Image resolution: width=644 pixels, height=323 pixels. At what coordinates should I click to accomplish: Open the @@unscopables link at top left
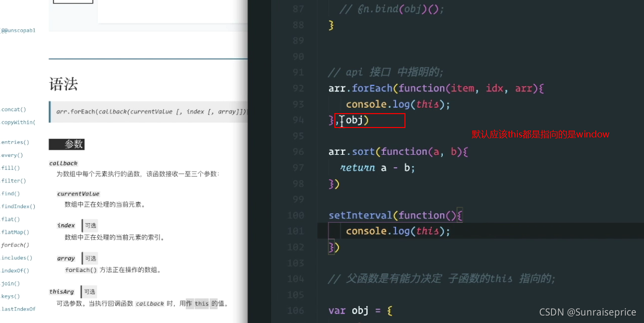click(18, 30)
